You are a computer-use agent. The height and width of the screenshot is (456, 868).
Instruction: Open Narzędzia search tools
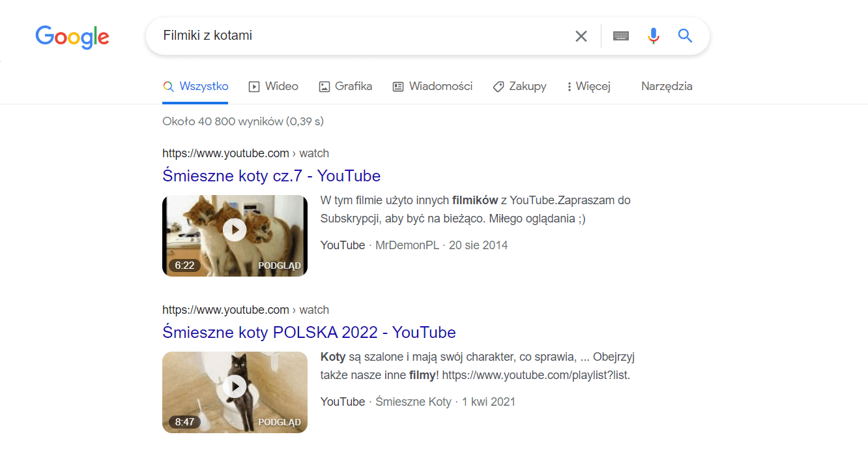[x=667, y=86]
